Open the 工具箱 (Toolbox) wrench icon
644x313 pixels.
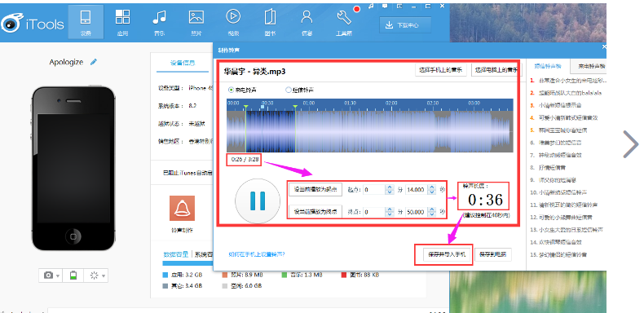pyautogui.click(x=344, y=23)
